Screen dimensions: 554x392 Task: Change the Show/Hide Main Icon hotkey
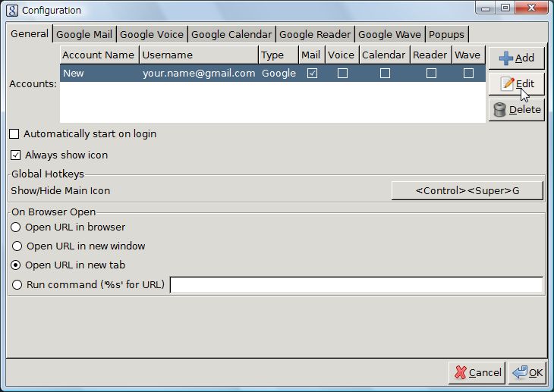tap(467, 191)
